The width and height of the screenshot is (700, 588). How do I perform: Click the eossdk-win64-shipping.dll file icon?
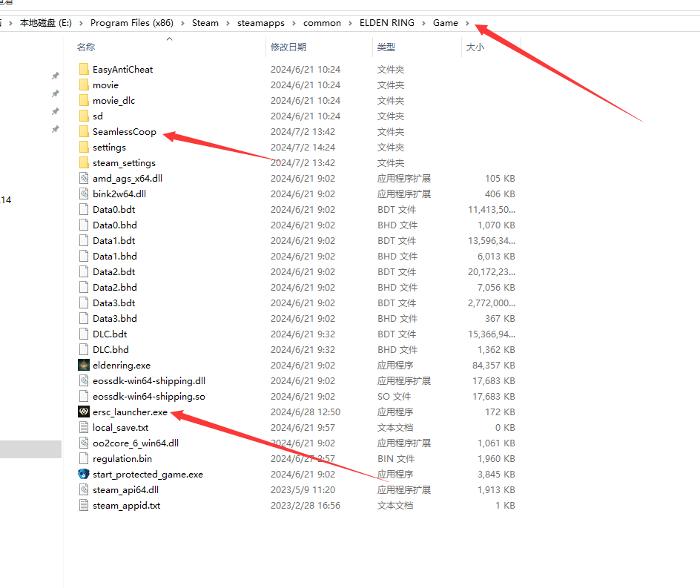click(84, 381)
